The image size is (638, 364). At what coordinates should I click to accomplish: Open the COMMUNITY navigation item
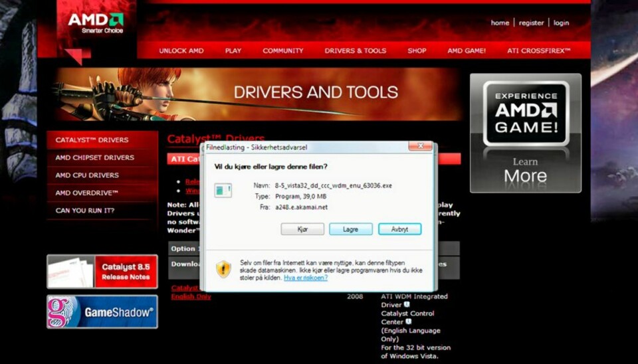point(283,51)
